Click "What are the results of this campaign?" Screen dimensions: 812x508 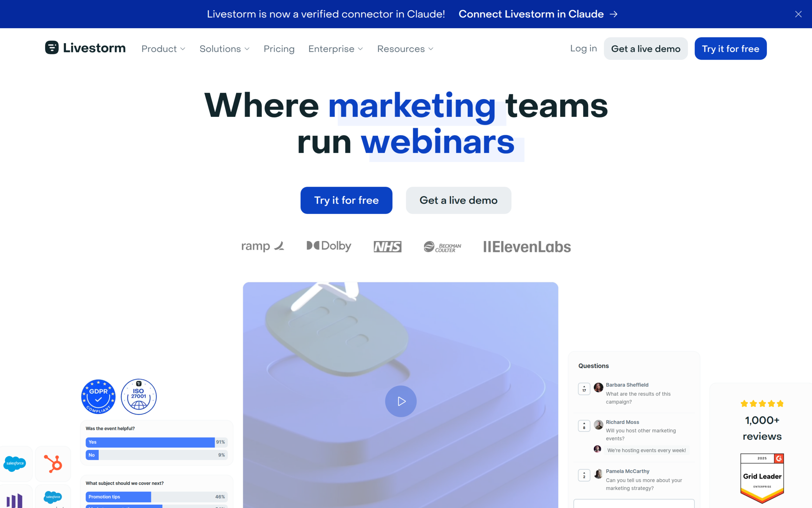pyautogui.click(x=638, y=398)
